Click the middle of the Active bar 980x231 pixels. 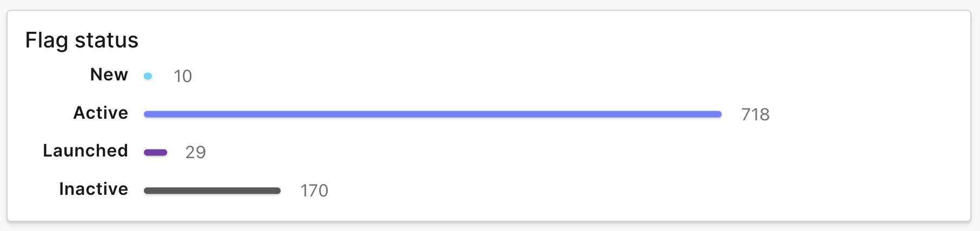coord(433,114)
